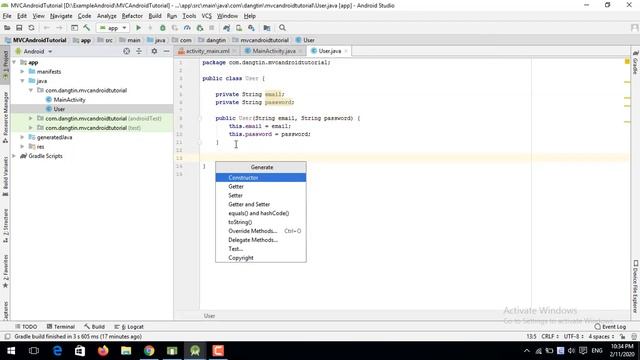Click Sync Project with Gradle icon
The width and height of the screenshot is (640, 360).
point(227,28)
